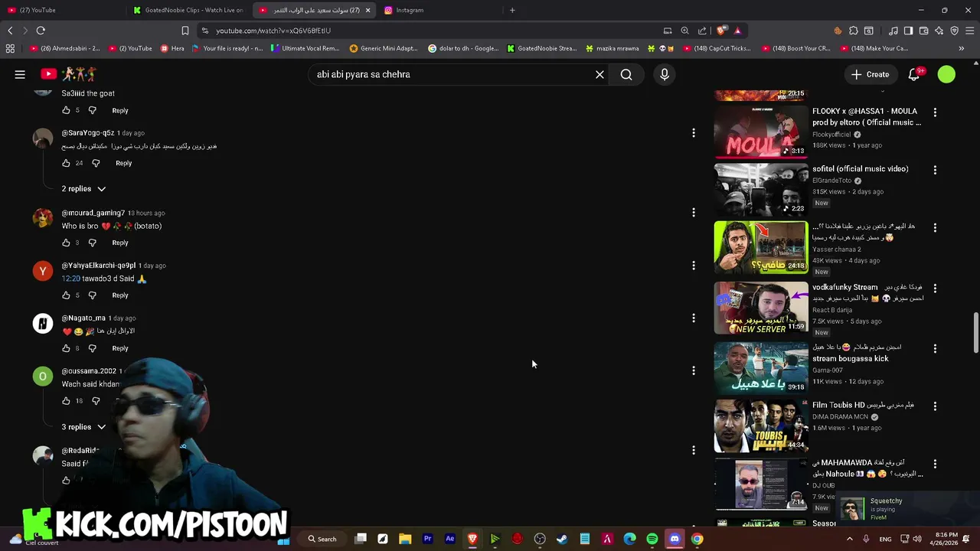The width and height of the screenshot is (980, 551).
Task: Open options menu for @YahyaElkarchi-qe9pl comment
Action: coord(694,266)
